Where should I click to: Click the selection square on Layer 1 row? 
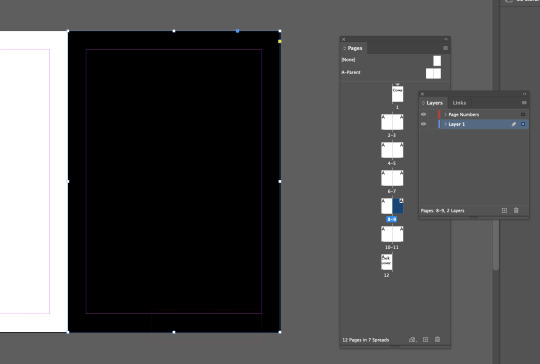[x=523, y=124]
